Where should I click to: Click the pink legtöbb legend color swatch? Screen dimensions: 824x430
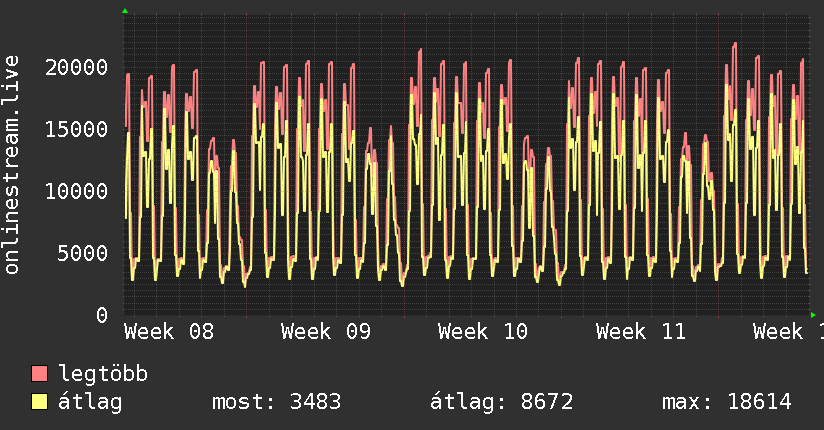39,373
